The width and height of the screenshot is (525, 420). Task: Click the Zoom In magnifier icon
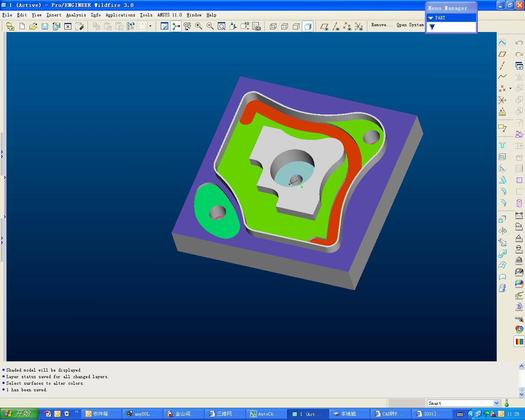tap(199, 26)
